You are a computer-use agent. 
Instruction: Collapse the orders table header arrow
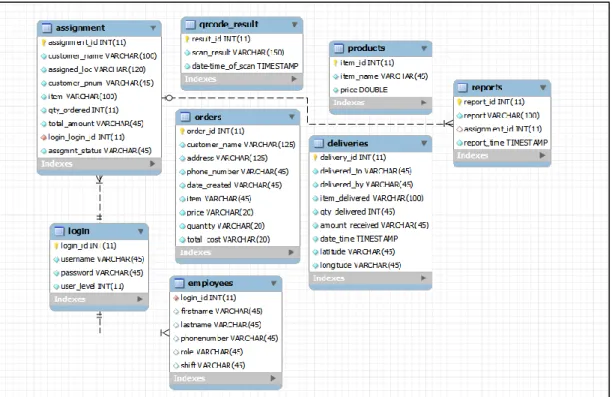pyautogui.click(x=292, y=117)
